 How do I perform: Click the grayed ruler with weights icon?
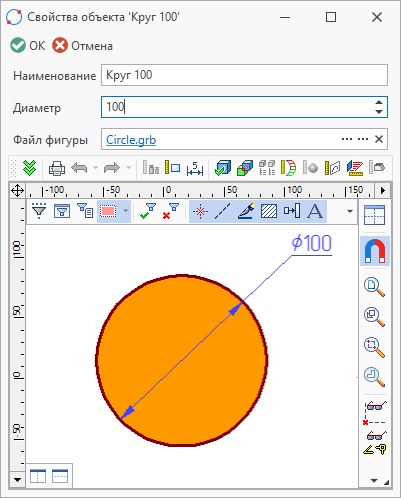151,168
